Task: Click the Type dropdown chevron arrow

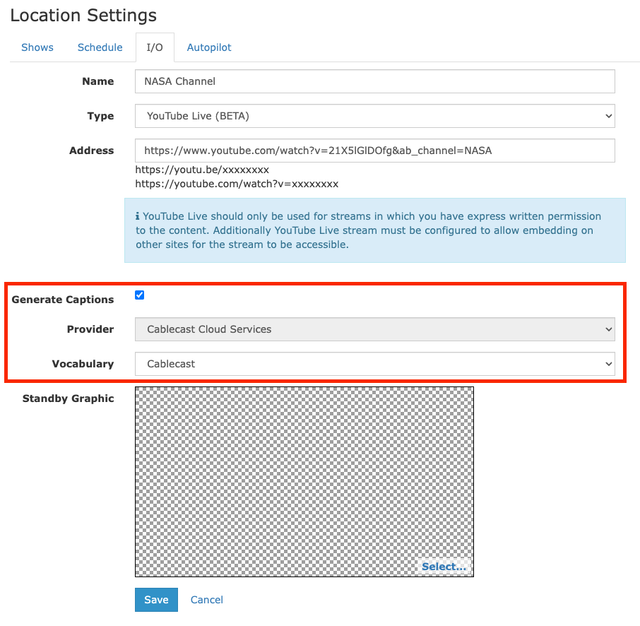Action: coord(609,116)
